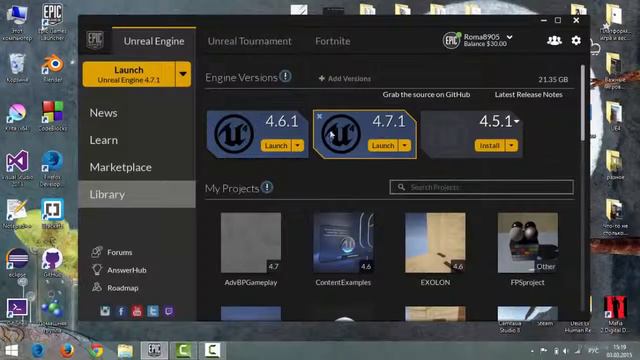Open the Facebook social icon

pyautogui.click(x=121, y=311)
